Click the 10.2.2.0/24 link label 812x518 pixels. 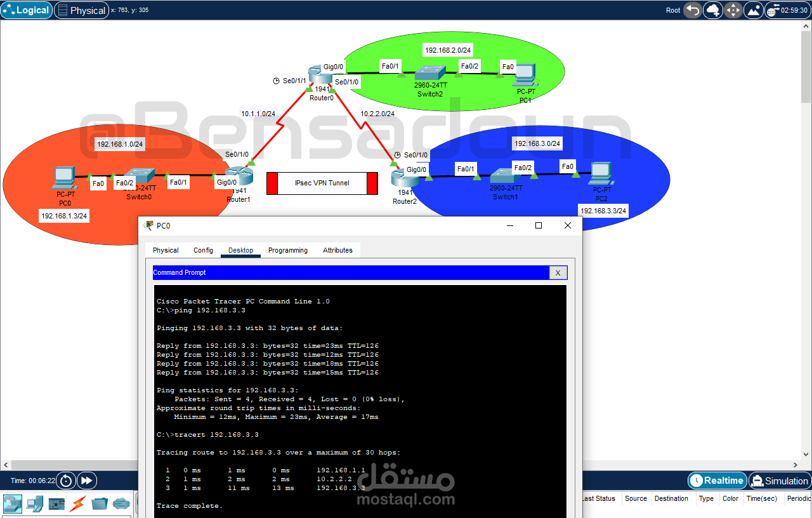pos(377,114)
